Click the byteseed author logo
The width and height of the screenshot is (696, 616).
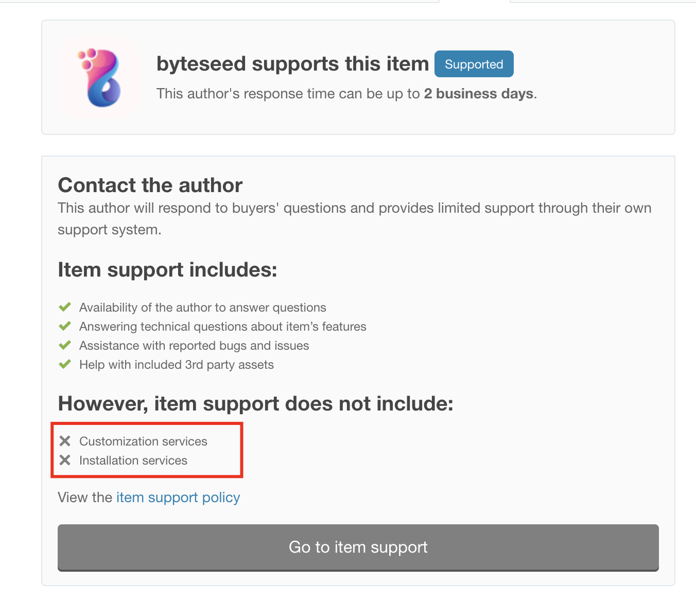tap(99, 78)
